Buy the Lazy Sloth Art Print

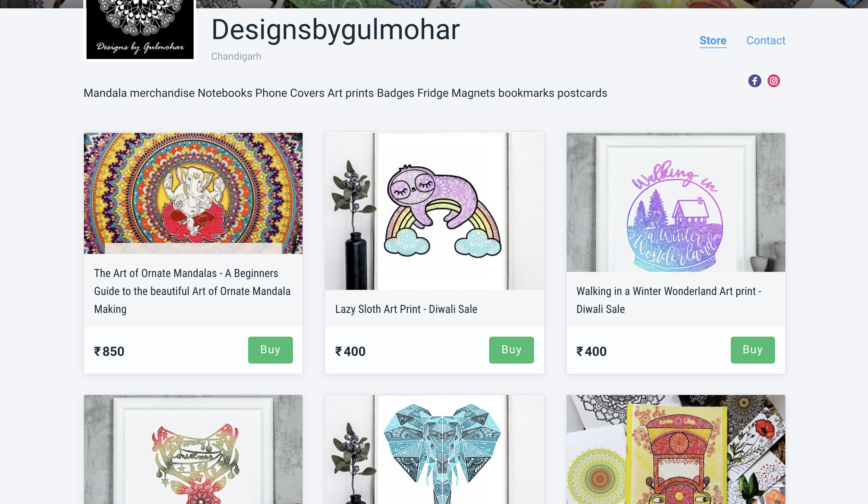tap(511, 350)
